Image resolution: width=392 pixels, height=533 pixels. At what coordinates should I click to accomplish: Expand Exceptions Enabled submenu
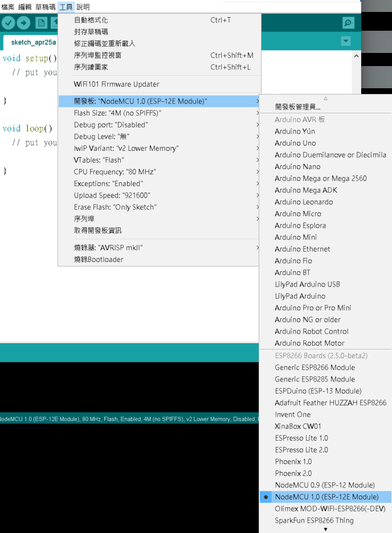point(160,183)
